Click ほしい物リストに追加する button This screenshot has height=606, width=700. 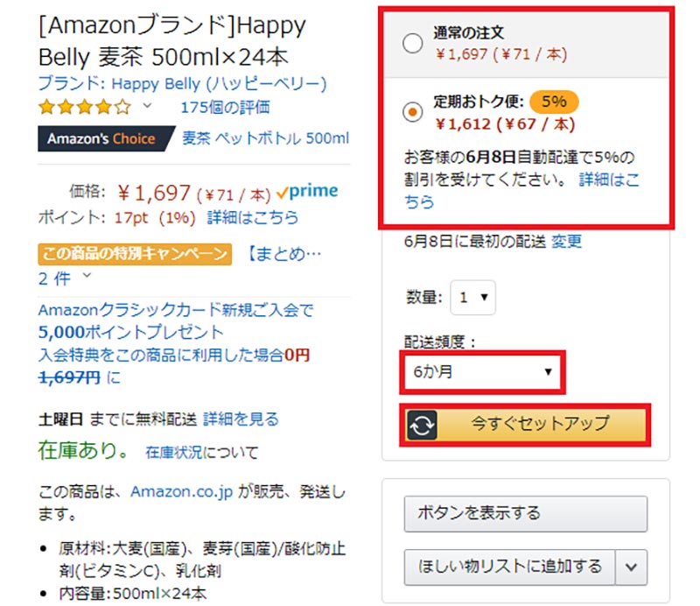point(509,567)
